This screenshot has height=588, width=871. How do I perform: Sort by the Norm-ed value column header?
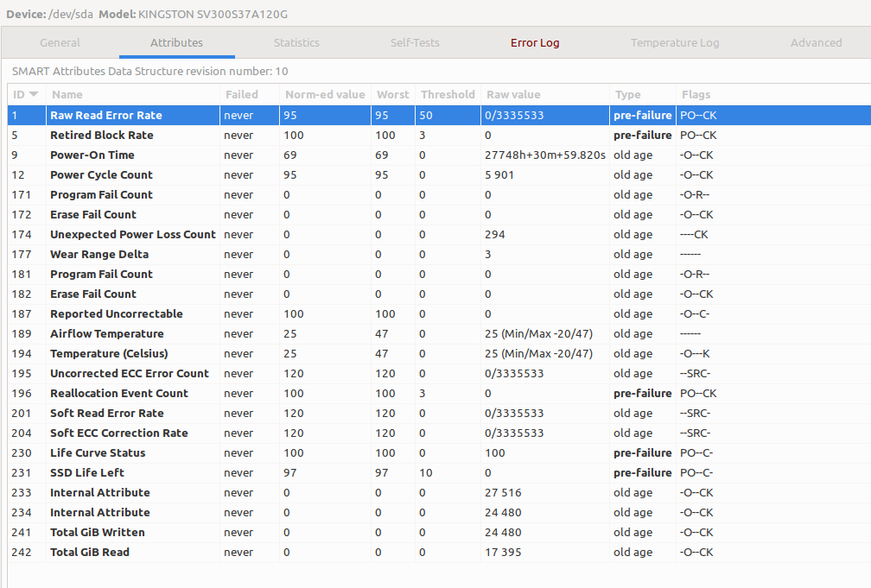pos(325,94)
